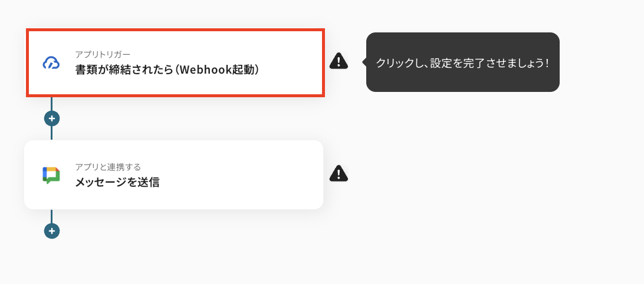The height and width of the screenshot is (284, 644).
Task: Click the pointer arrow of the dark tooltip
Action: pyautogui.click(x=364, y=62)
